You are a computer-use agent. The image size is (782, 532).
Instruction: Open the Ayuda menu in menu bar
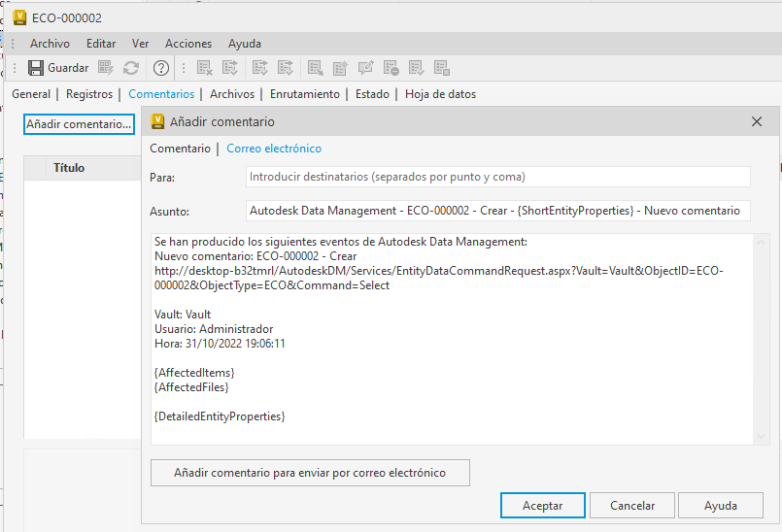245,44
